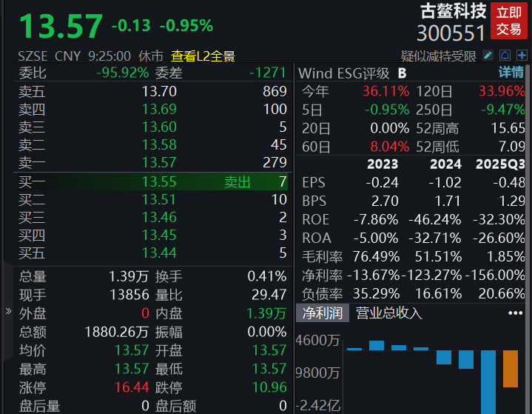Click the 52周低 value 7.09
Screen dimensions: 532x414
pyautogui.click(x=512, y=147)
